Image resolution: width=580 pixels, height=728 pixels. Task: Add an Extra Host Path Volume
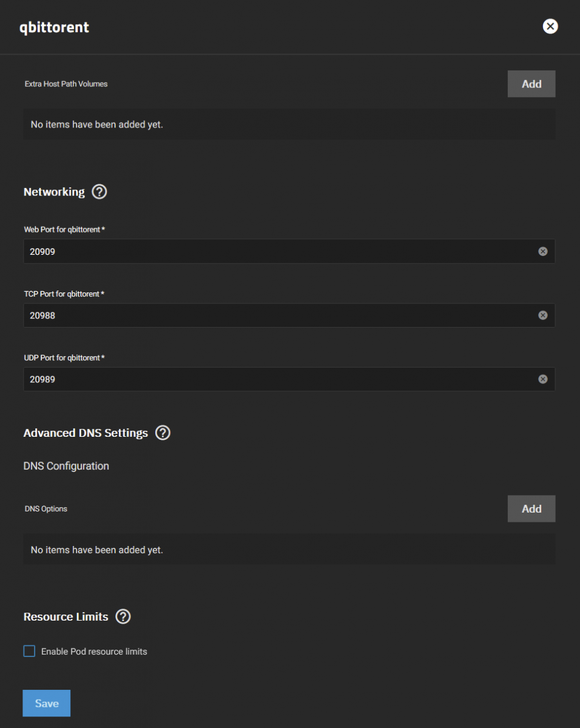[531, 84]
